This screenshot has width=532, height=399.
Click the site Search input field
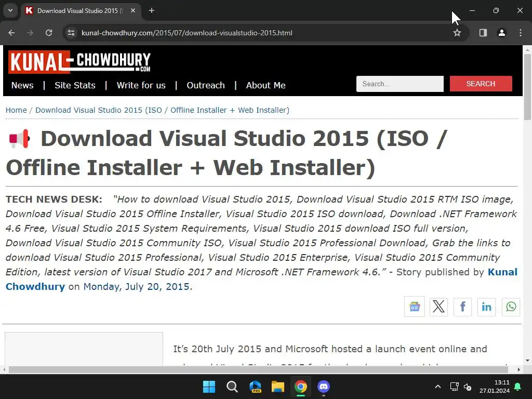400,84
